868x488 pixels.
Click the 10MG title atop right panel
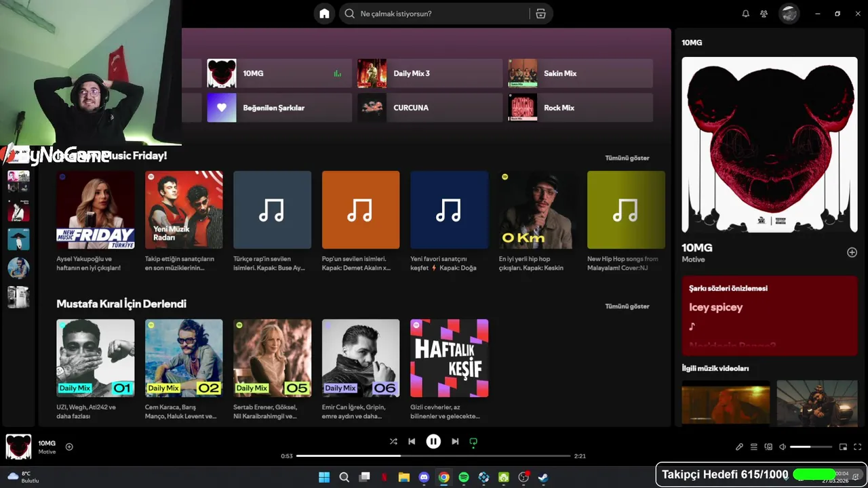692,43
